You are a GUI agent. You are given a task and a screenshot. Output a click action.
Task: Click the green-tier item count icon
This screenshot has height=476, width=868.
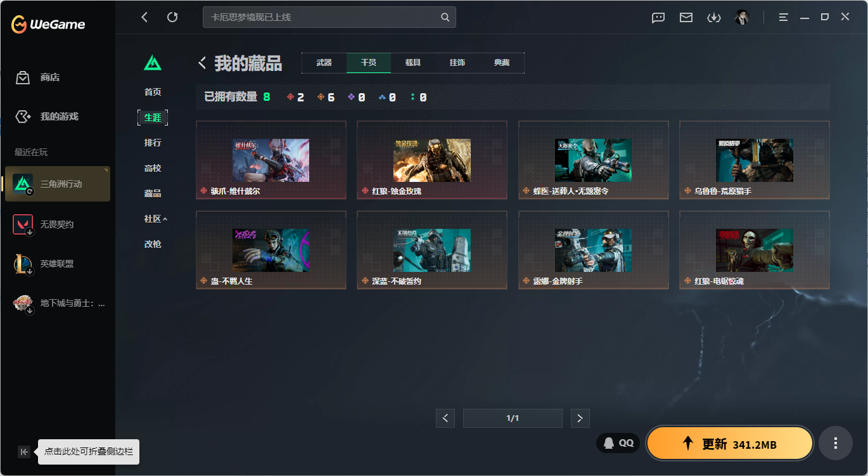[x=413, y=97]
